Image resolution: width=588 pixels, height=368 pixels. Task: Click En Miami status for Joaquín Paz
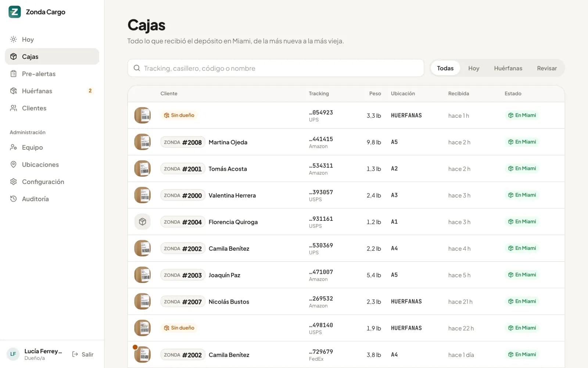[x=522, y=275]
